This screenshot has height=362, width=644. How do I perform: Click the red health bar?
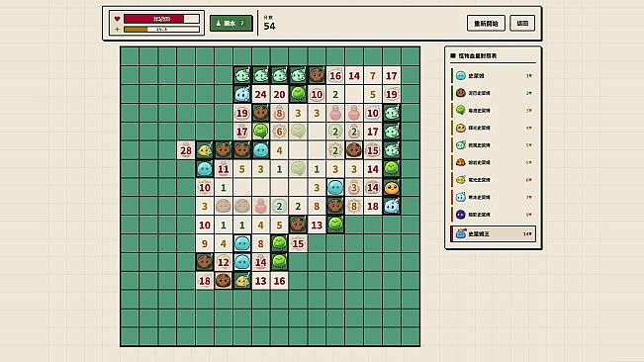[161, 19]
